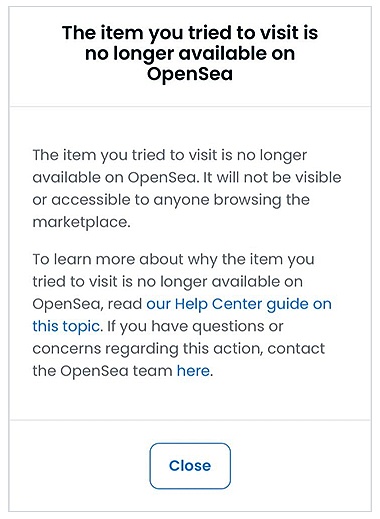This screenshot has width=380, height=519.
Task: Click the 'To learn more about' paragraph
Action: tap(182, 315)
